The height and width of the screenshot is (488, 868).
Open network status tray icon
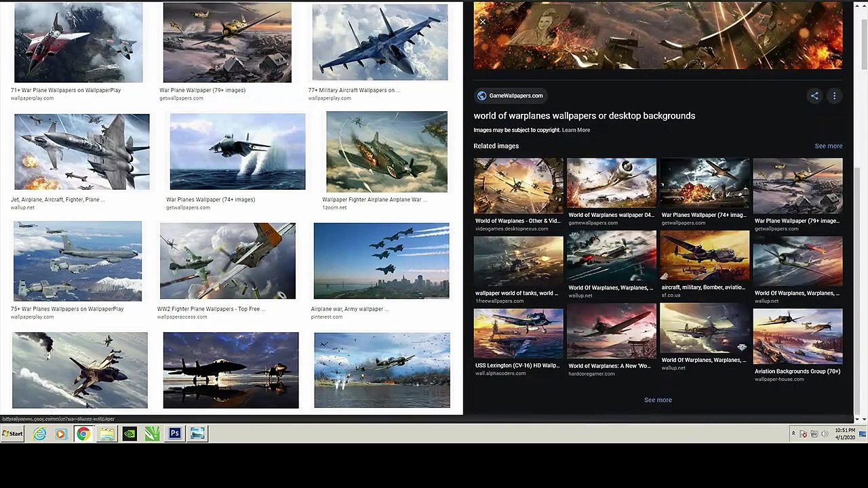tap(814, 434)
